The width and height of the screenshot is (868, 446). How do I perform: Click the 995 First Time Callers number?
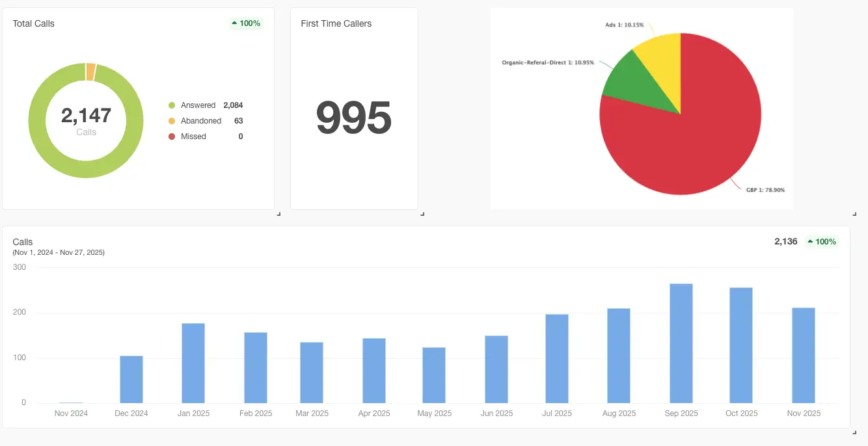click(x=354, y=118)
